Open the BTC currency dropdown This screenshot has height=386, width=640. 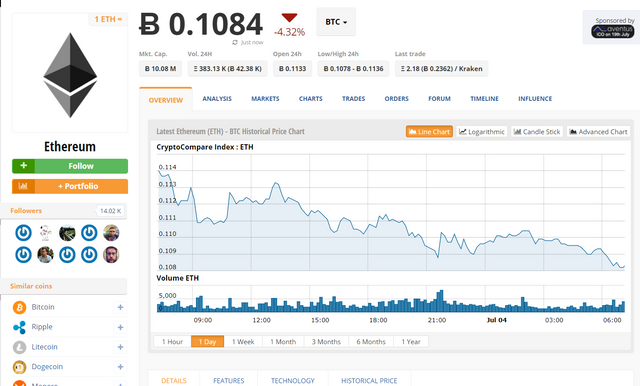[336, 22]
